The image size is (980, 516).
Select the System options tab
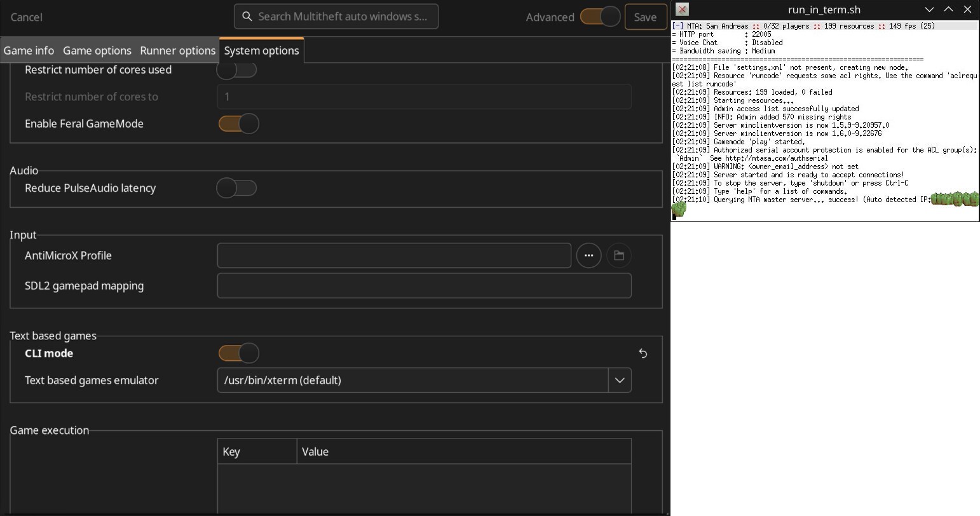point(261,51)
